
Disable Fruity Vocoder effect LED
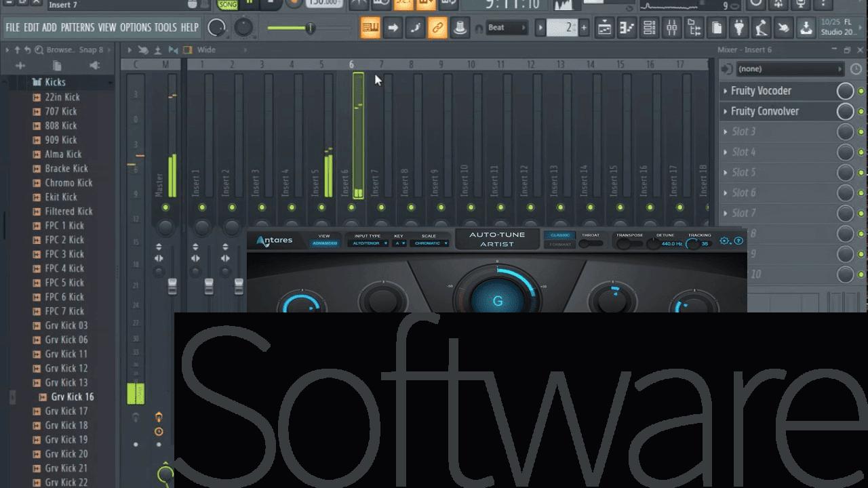pos(861,91)
